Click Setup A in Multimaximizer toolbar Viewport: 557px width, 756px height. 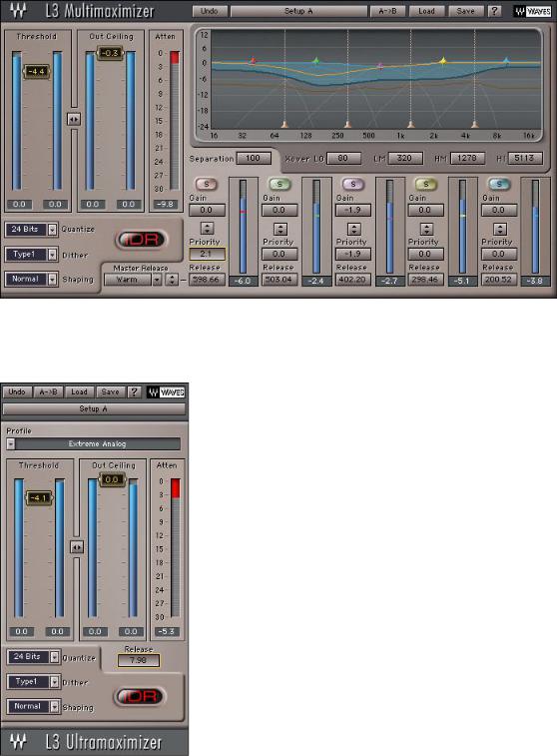(298, 11)
